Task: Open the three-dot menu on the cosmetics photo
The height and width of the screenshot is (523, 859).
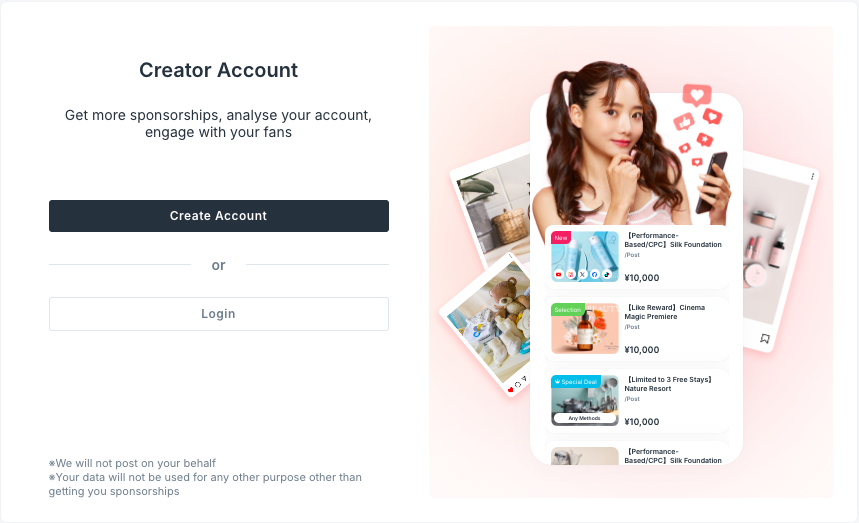Action: pos(812,176)
